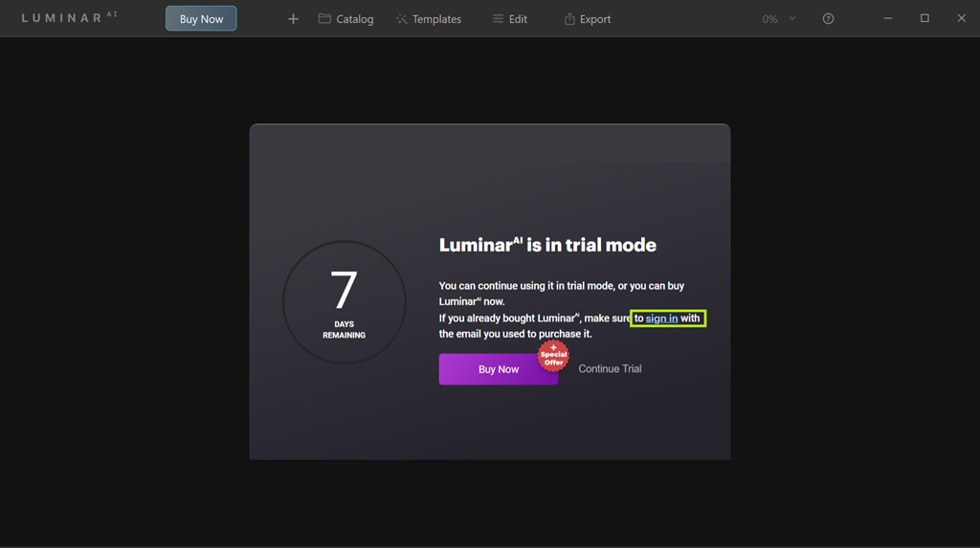Minimize the Luminar AI window
This screenshot has width=980, height=548.
pyautogui.click(x=887, y=18)
